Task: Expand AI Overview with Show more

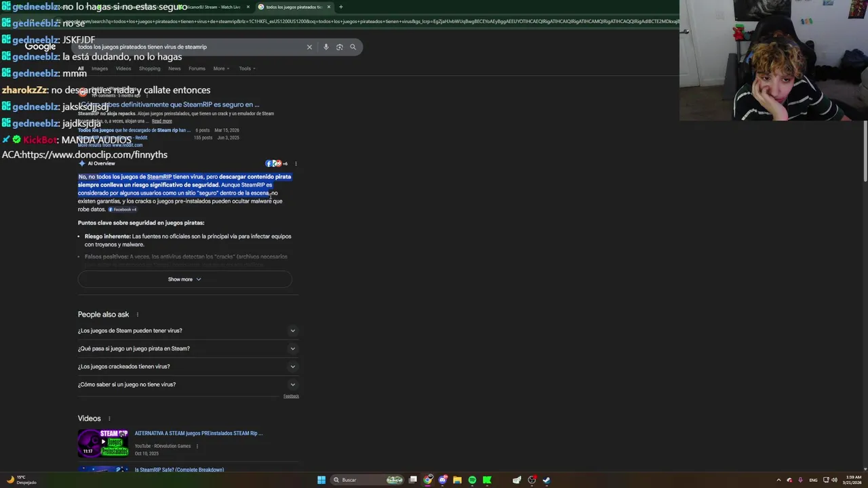Action: 184,279
